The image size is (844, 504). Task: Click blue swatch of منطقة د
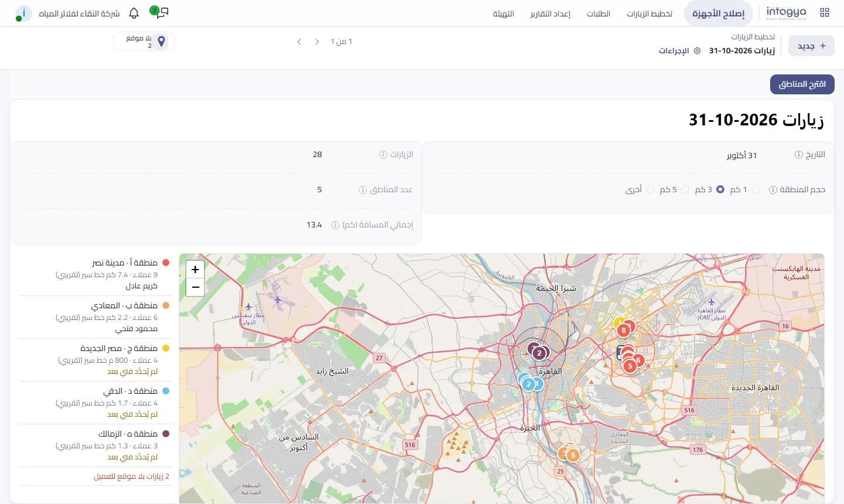(x=166, y=391)
